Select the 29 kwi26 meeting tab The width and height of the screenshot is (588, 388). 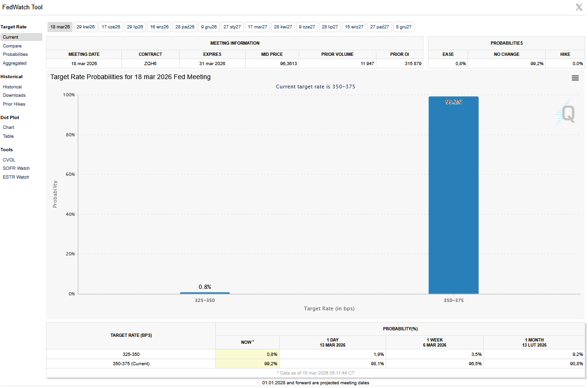click(86, 27)
